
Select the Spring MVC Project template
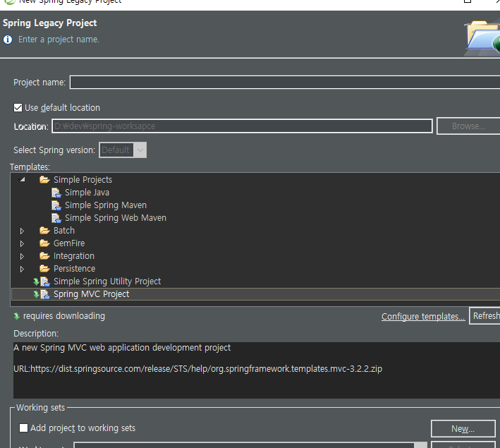pos(91,294)
